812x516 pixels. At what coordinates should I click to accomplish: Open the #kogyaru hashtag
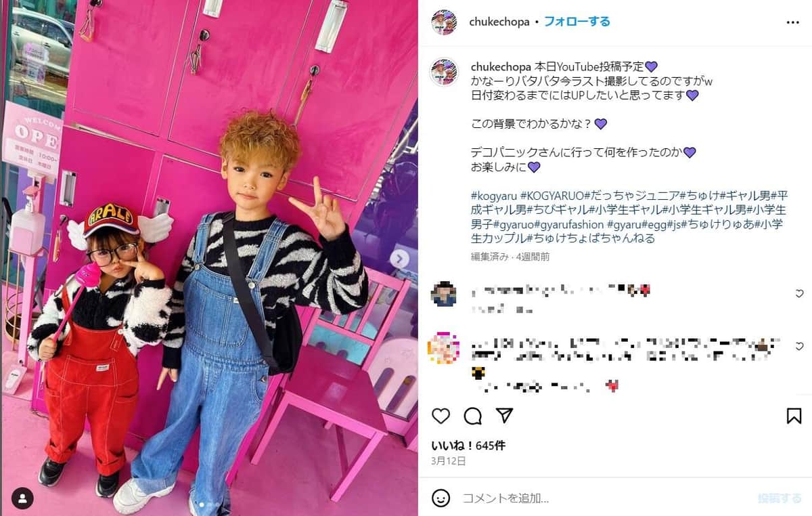coord(494,195)
